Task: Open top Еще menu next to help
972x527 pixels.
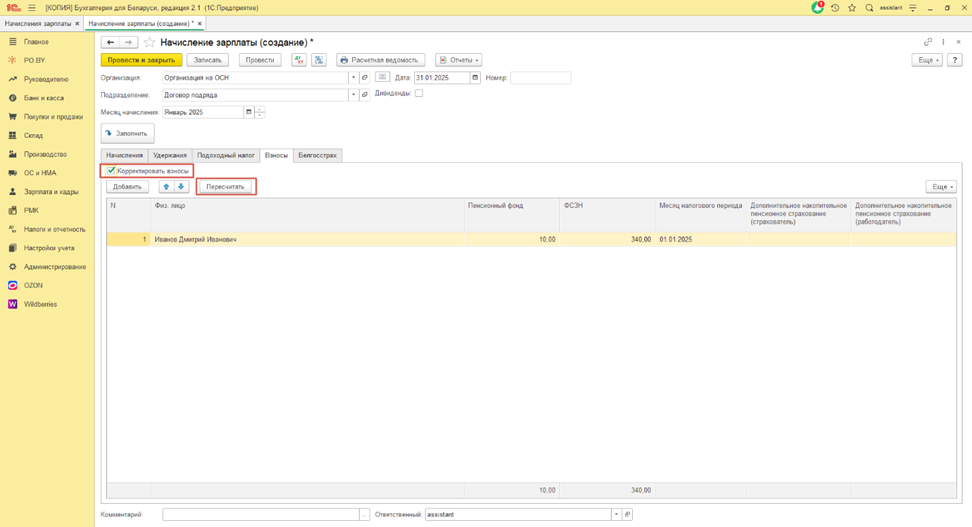Action: (927, 60)
